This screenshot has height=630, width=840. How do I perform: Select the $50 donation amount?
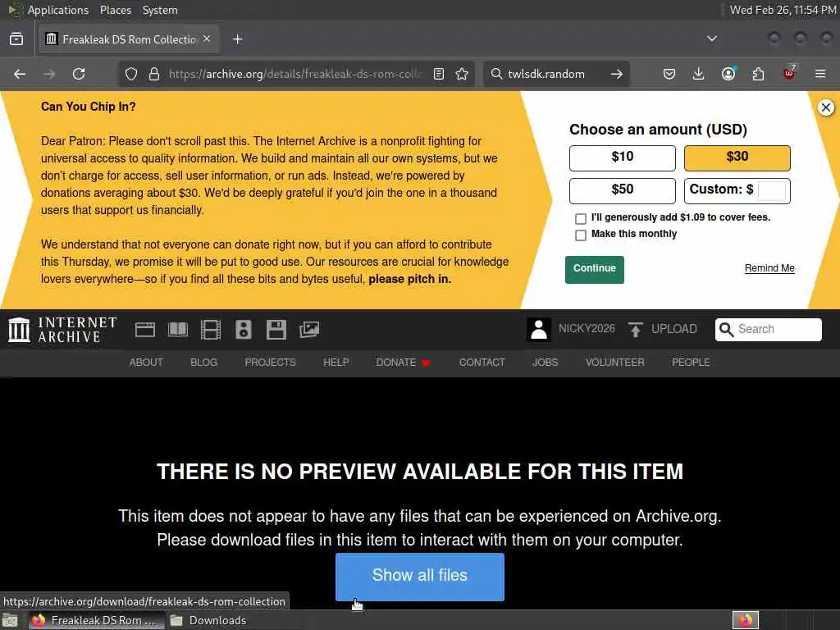click(x=623, y=190)
